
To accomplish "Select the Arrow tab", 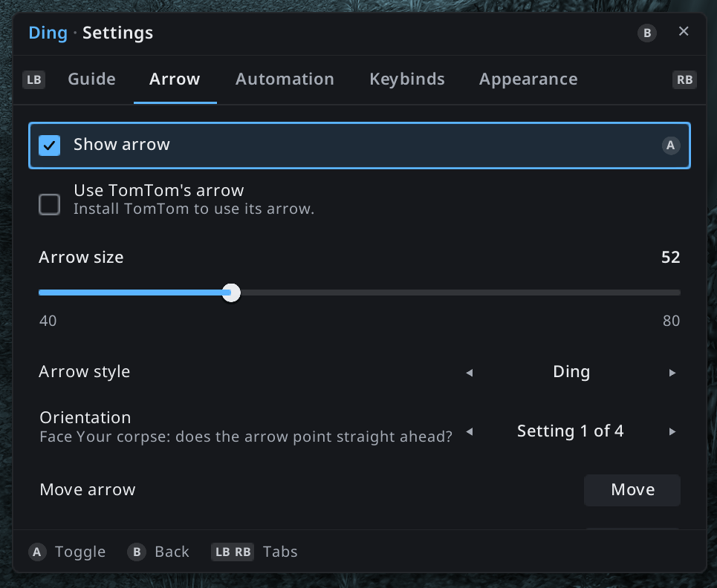I will (175, 79).
